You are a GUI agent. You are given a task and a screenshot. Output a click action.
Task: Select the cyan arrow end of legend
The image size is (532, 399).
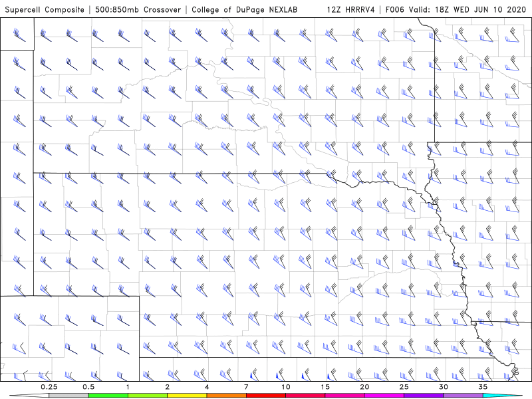pyautogui.click(x=503, y=396)
